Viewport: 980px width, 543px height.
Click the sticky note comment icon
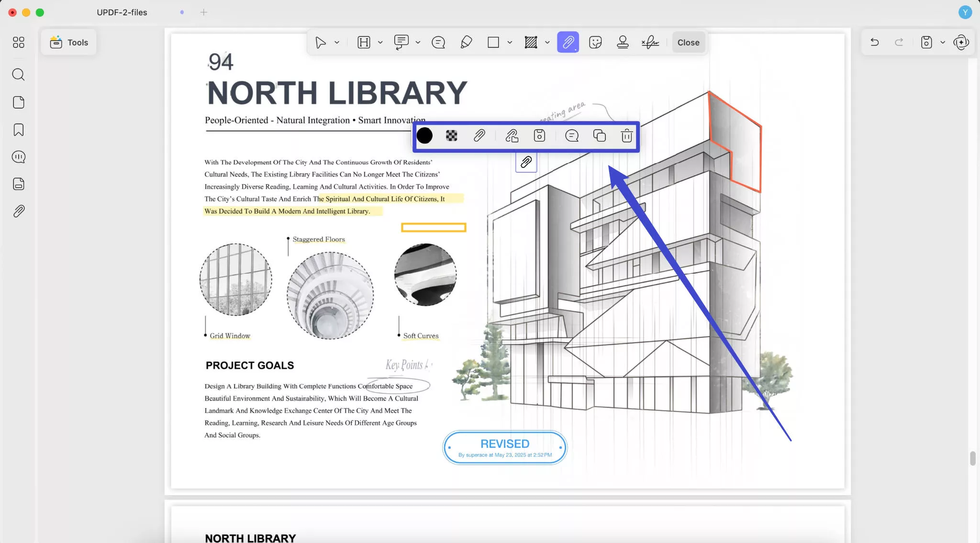click(x=438, y=43)
